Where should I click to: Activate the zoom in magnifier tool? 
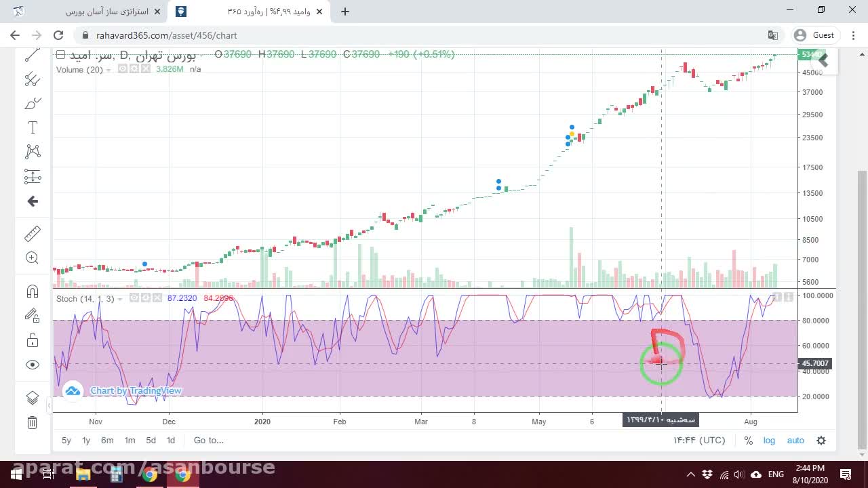pos(32,258)
